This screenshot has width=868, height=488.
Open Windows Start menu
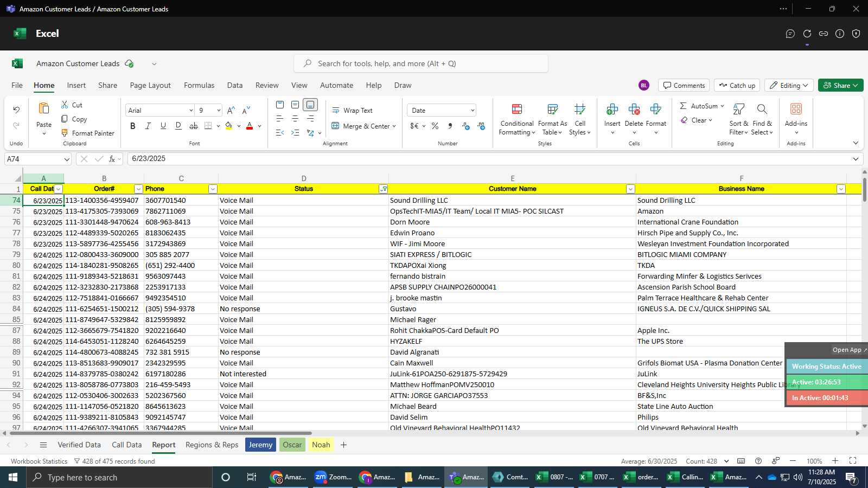(x=12, y=477)
